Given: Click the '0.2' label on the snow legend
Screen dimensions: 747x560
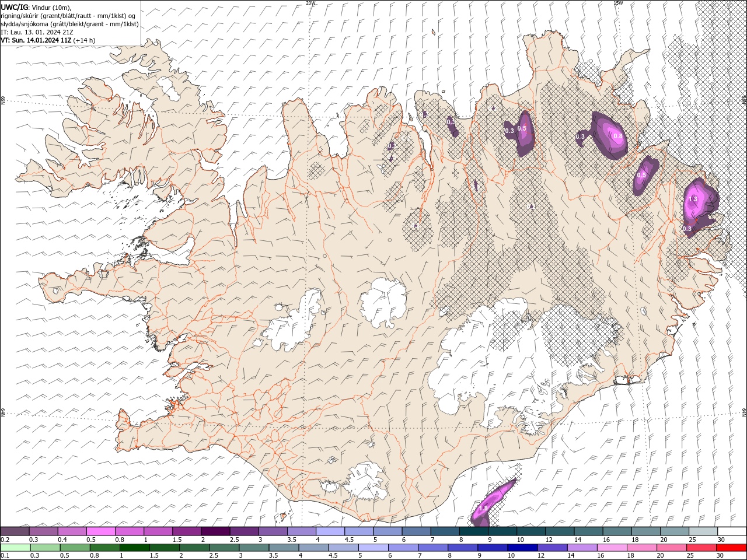Looking at the screenshot, I should point(5,540).
